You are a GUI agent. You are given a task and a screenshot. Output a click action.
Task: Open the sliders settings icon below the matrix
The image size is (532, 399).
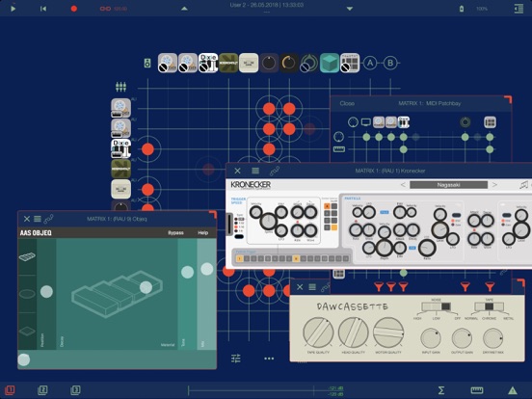(236, 359)
